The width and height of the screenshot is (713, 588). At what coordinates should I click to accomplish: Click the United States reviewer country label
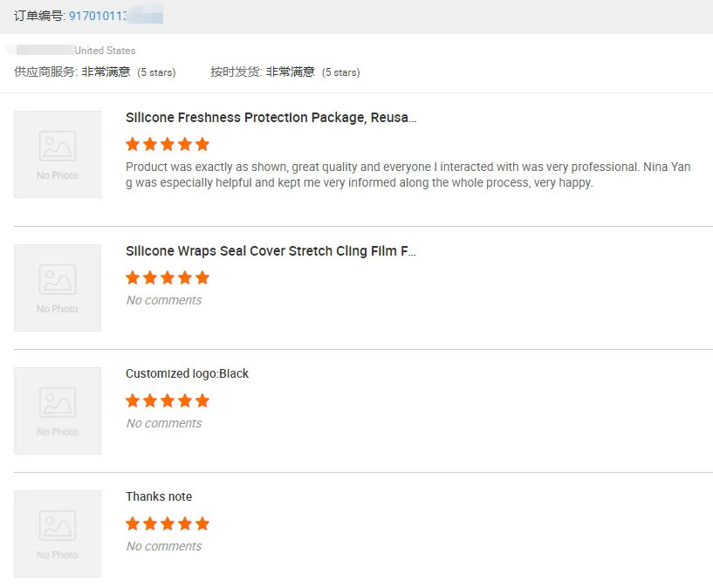pyautogui.click(x=105, y=51)
